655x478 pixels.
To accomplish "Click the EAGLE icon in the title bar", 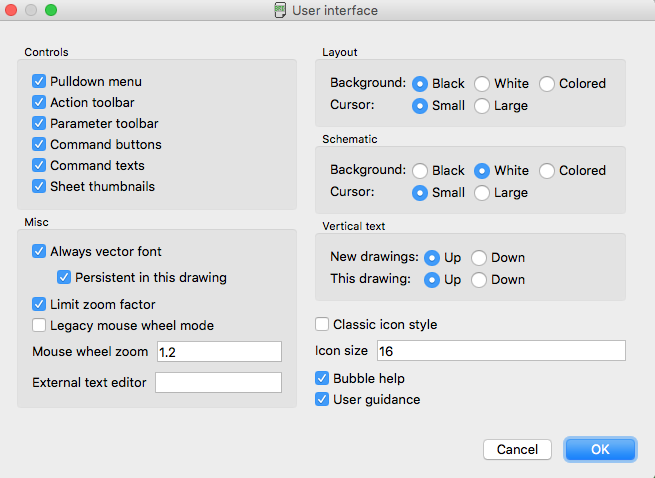I will click(x=280, y=10).
